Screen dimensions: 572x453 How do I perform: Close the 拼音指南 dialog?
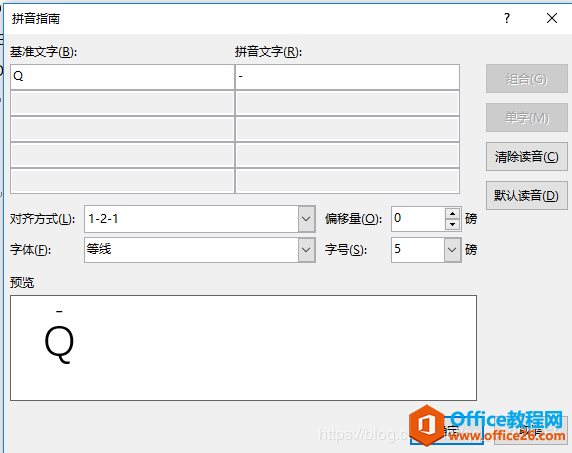pyautogui.click(x=552, y=18)
